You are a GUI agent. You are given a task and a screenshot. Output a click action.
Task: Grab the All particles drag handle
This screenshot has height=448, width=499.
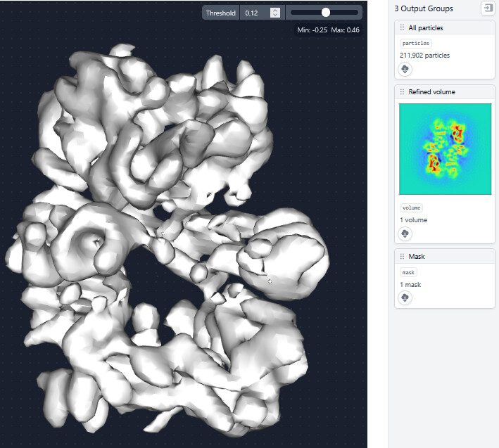(402, 28)
